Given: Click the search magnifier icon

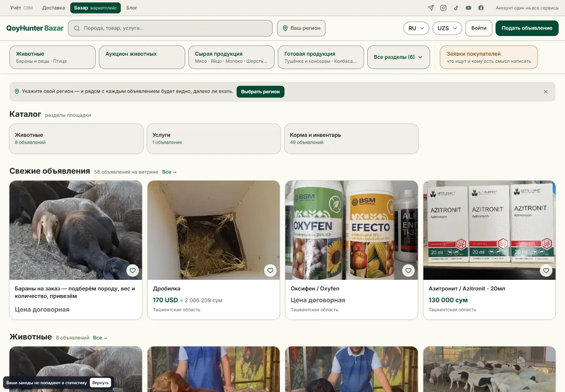Looking at the screenshot, I should click(x=77, y=28).
